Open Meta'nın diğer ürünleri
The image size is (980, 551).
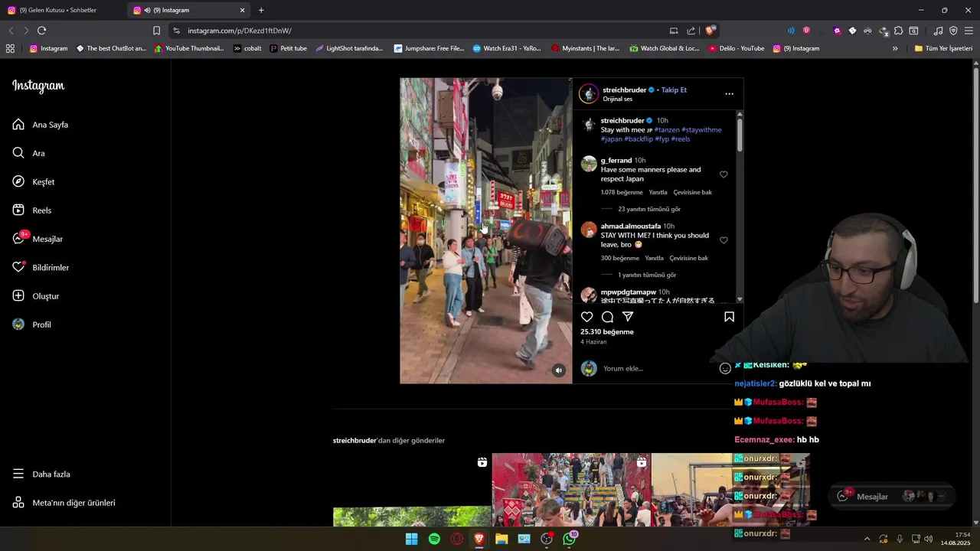coord(64,503)
